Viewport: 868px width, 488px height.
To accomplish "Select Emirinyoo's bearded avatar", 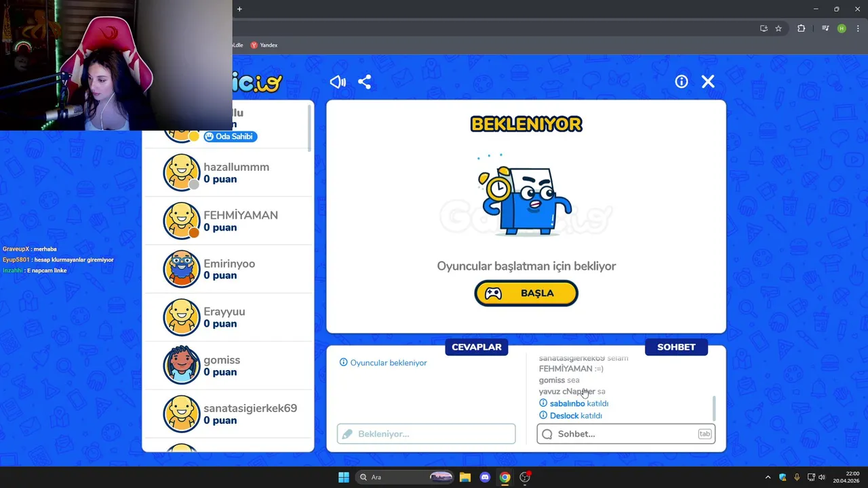I will coord(182,269).
